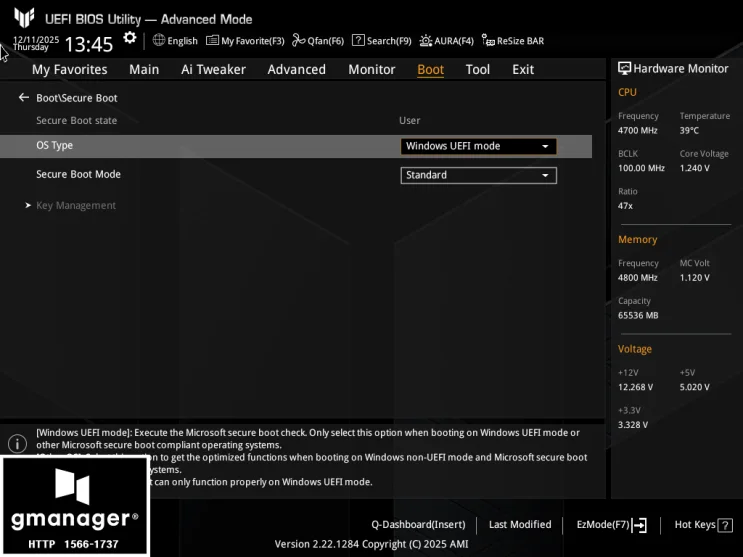Screen dimensions: 743x557
Task: Select the Secure Boot Mode label
Action: [x=78, y=174]
